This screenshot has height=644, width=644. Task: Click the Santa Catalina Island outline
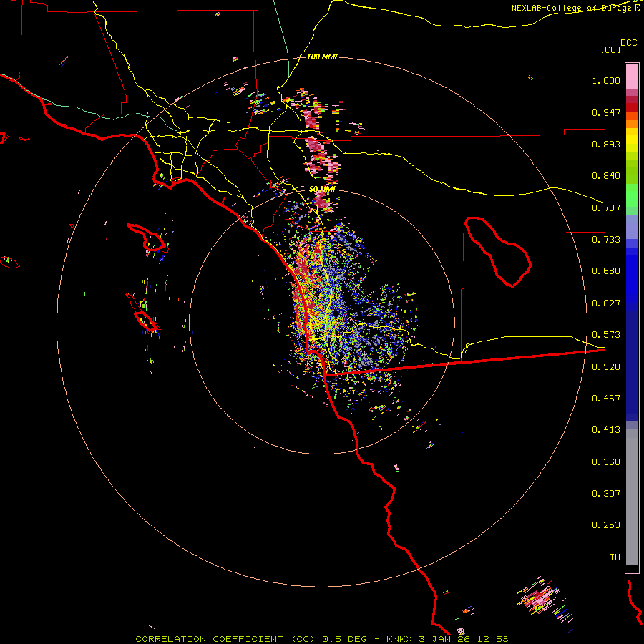tap(148, 238)
